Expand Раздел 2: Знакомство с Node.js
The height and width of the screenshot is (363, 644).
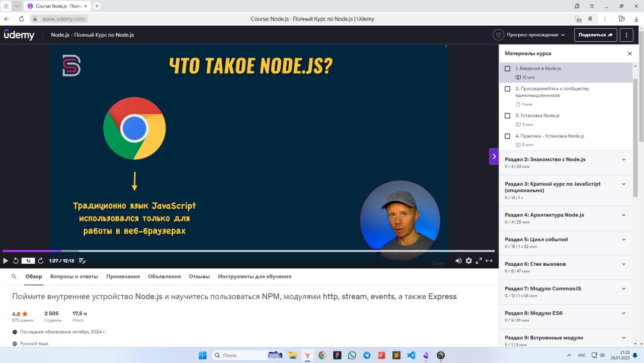pyautogui.click(x=566, y=163)
